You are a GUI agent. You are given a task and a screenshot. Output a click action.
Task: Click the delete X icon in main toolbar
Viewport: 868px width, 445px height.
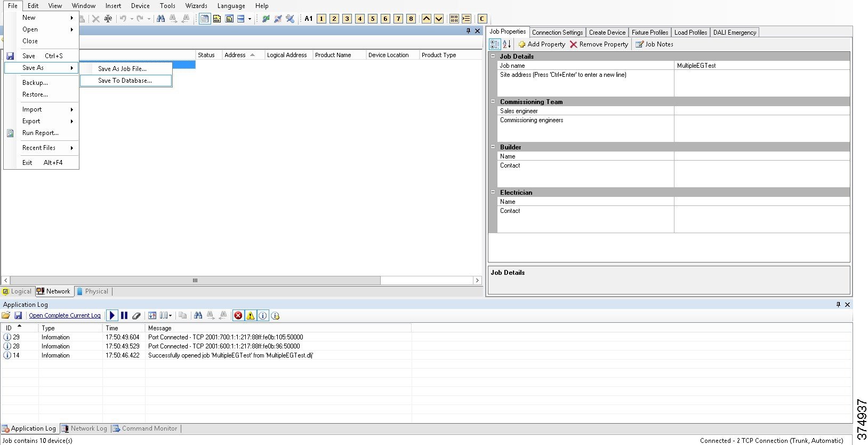coord(96,19)
